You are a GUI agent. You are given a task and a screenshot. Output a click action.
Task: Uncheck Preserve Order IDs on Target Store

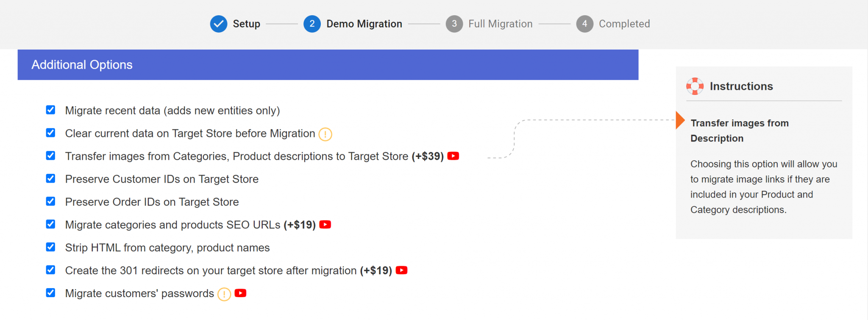[x=50, y=201]
